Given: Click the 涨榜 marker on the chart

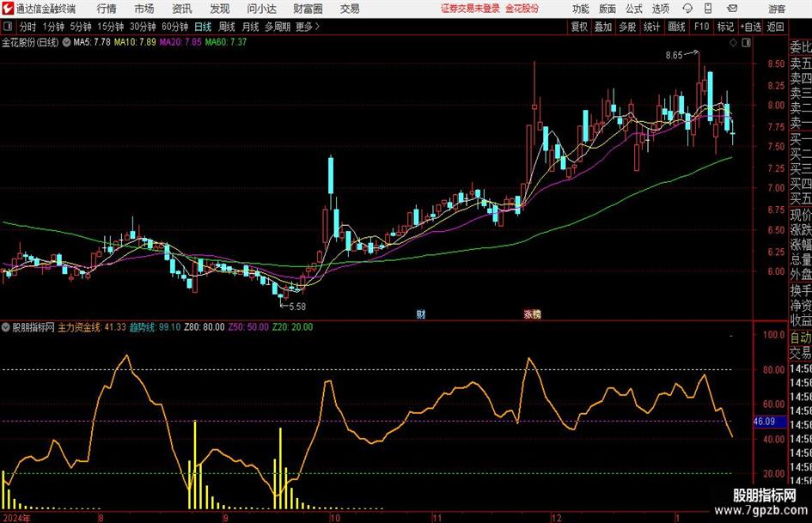Looking at the screenshot, I should pos(533,314).
